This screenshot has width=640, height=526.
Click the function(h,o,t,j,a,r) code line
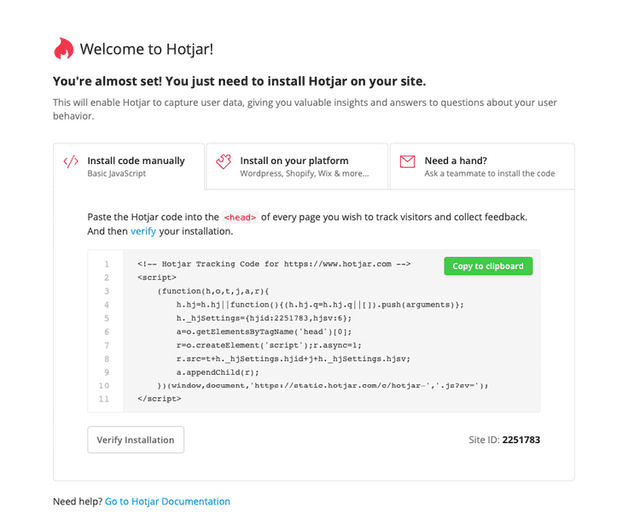click(x=213, y=291)
